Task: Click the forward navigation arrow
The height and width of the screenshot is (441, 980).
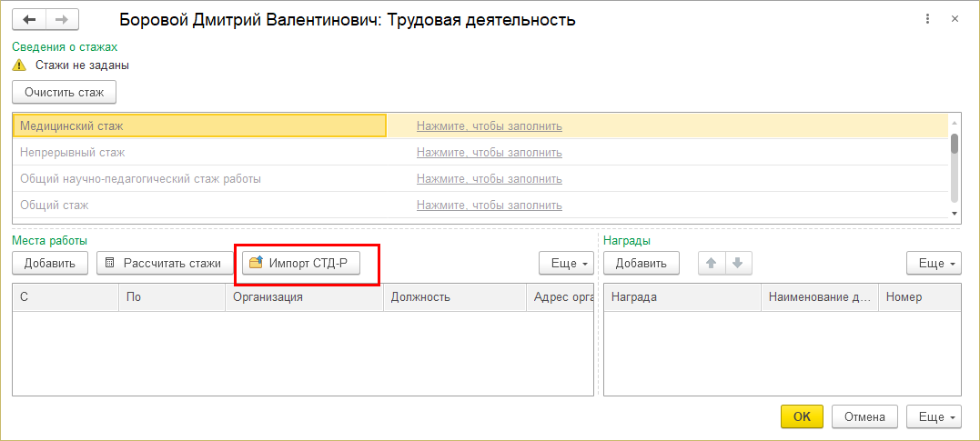Action: click(62, 19)
